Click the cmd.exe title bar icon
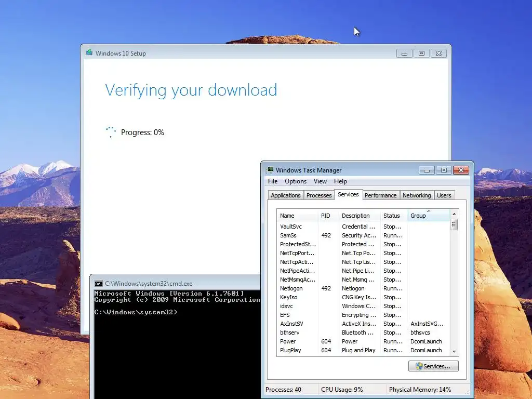Viewport: 532px width, 399px height. click(99, 284)
